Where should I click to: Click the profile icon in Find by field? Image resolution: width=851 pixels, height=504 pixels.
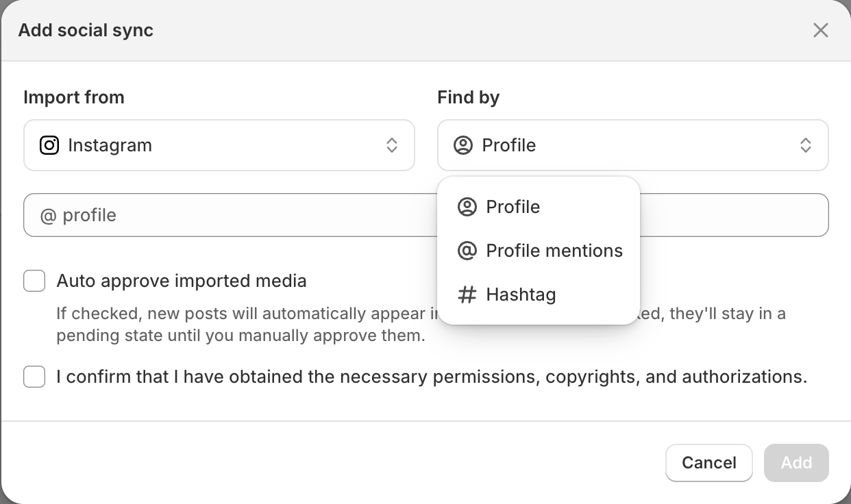[463, 145]
